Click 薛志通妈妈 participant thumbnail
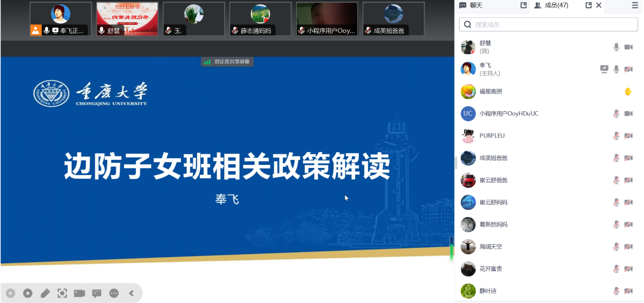Screen dimensions: 644x303 pyautogui.click(x=260, y=19)
